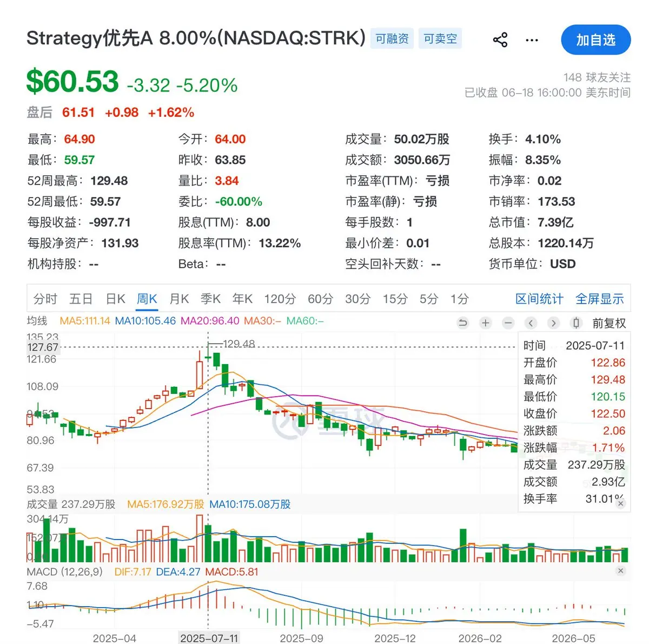Click the MA5:111.14 moving average label

(85, 321)
